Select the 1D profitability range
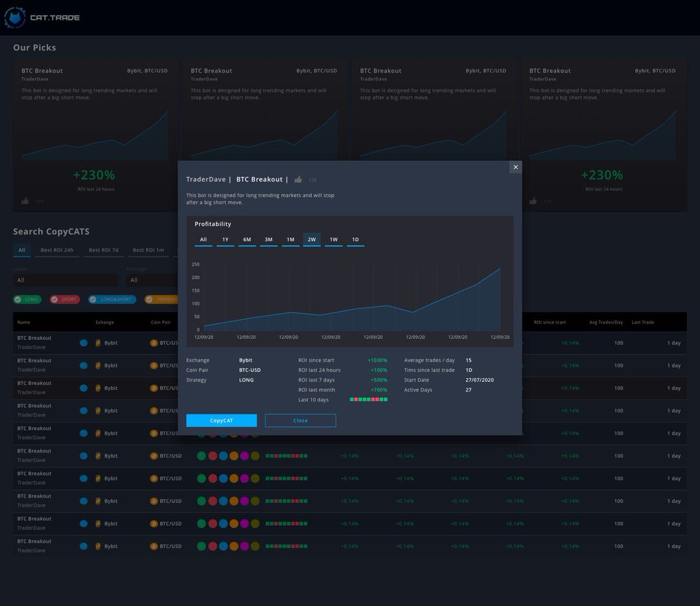 (x=355, y=240)
